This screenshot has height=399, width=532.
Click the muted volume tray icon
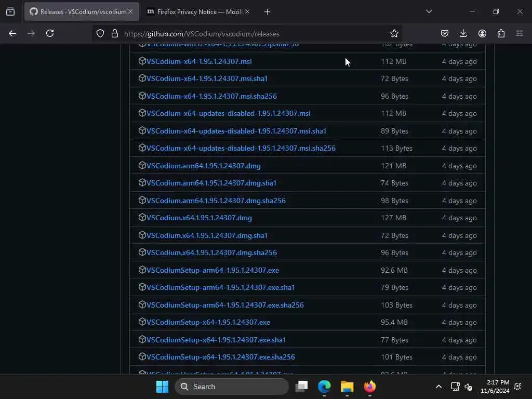(x=469, y=387)
